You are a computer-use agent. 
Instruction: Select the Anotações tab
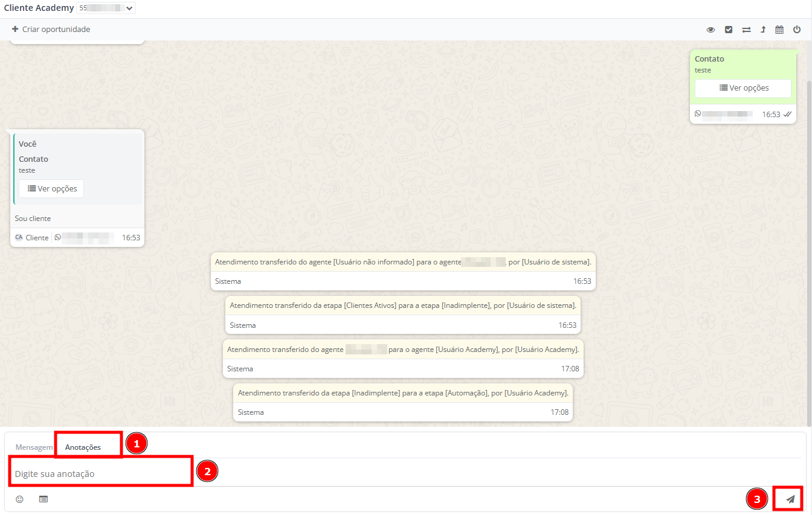83,447
